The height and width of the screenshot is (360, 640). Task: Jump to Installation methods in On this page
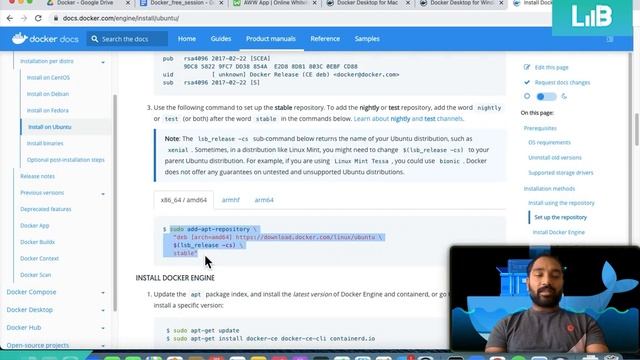(549, 189)
